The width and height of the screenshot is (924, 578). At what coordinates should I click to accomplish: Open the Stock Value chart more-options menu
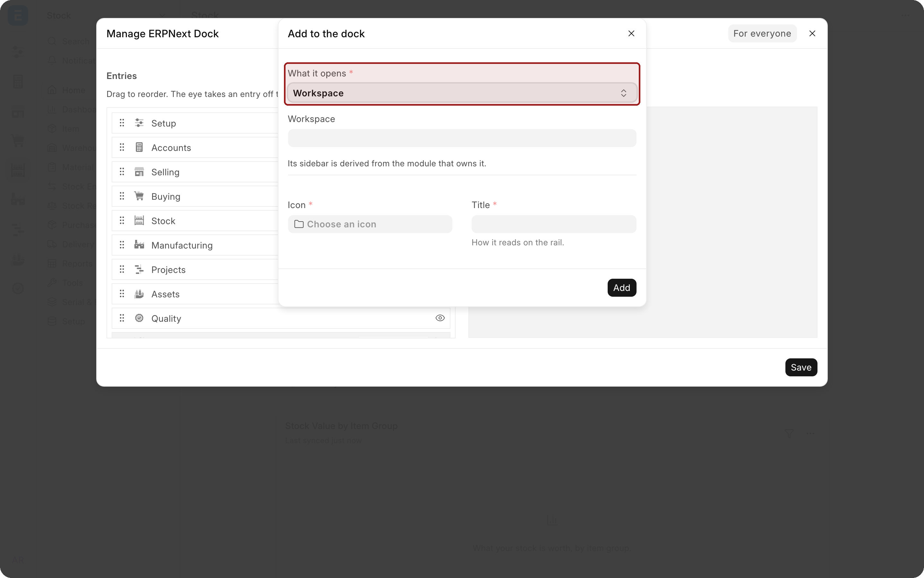click(811, 433)
